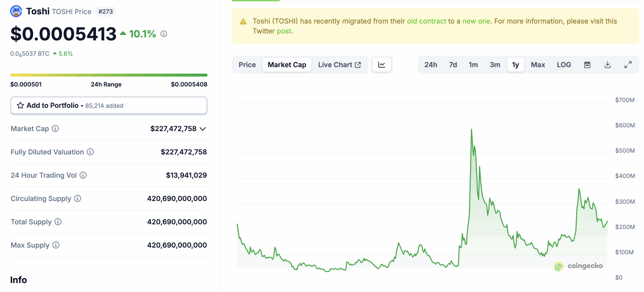Screen dimensions: 644x292
Task: Click star icon in Add to Portfolio
Action: (20, 105)
